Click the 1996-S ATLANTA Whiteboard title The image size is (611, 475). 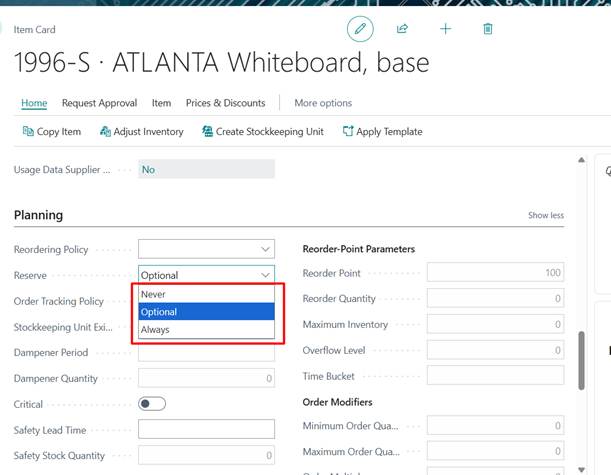click(221, 62)
